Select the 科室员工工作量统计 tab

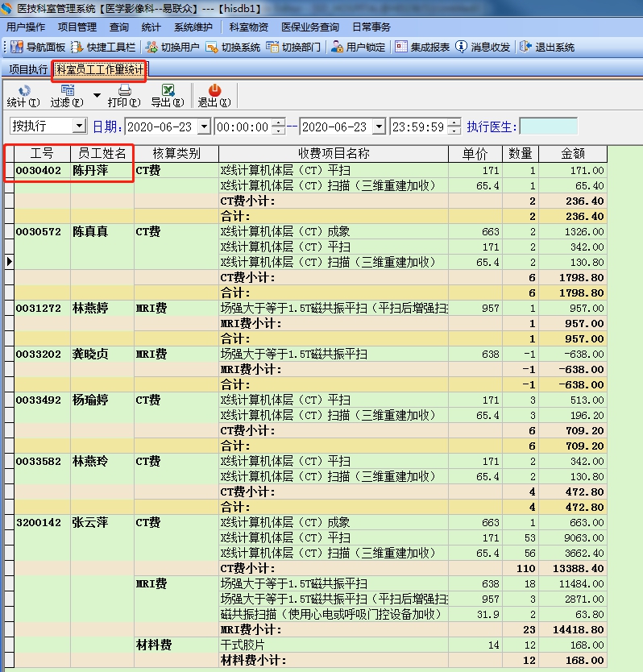click(x=100, y=69)
